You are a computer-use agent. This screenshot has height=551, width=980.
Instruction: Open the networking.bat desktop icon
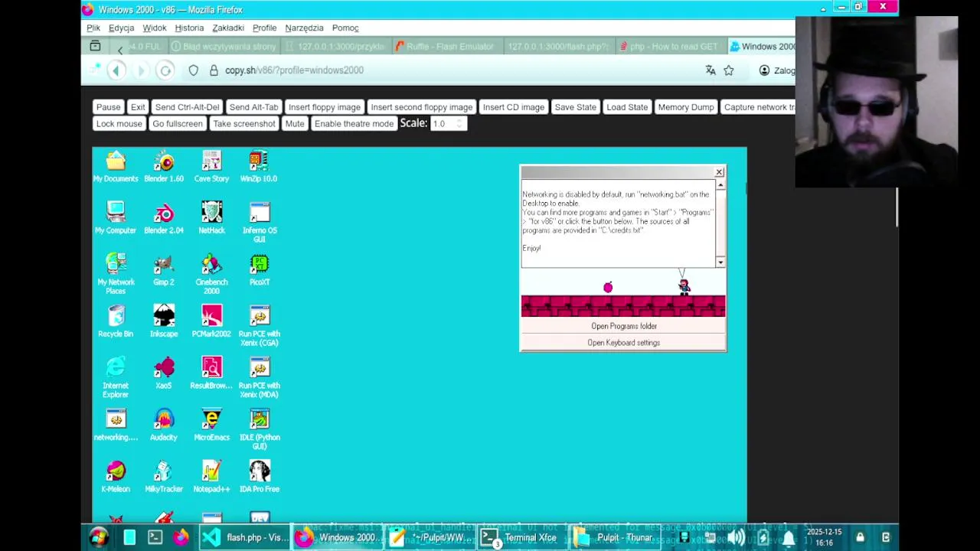tap(116, 425)
